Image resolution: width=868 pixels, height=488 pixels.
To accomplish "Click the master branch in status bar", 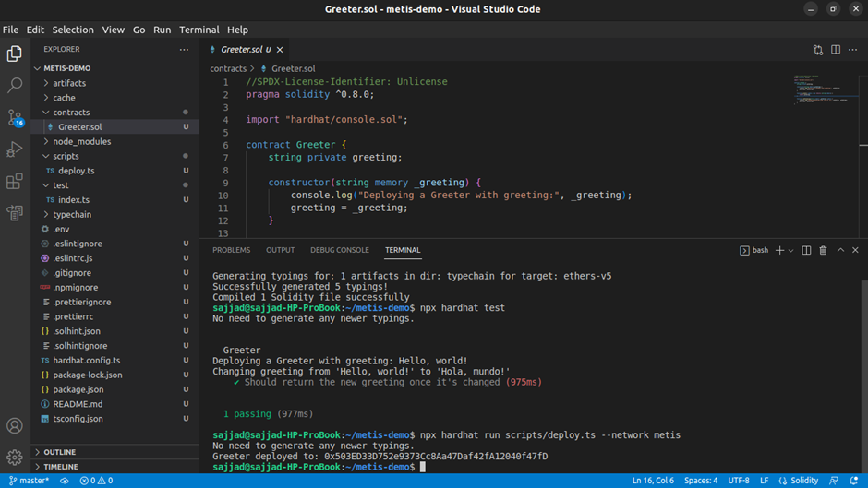I will pyautogui.click(x=29, y=481).
